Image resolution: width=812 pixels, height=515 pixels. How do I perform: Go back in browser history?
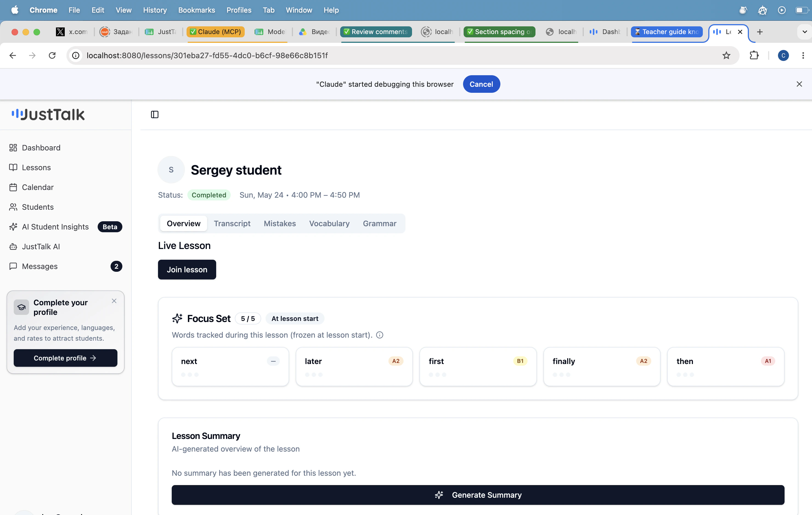[13, 55]
